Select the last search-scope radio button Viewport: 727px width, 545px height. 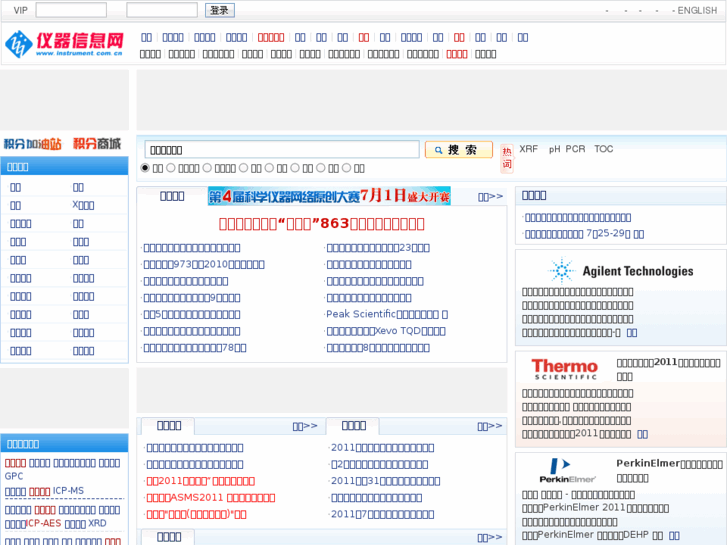346,168
